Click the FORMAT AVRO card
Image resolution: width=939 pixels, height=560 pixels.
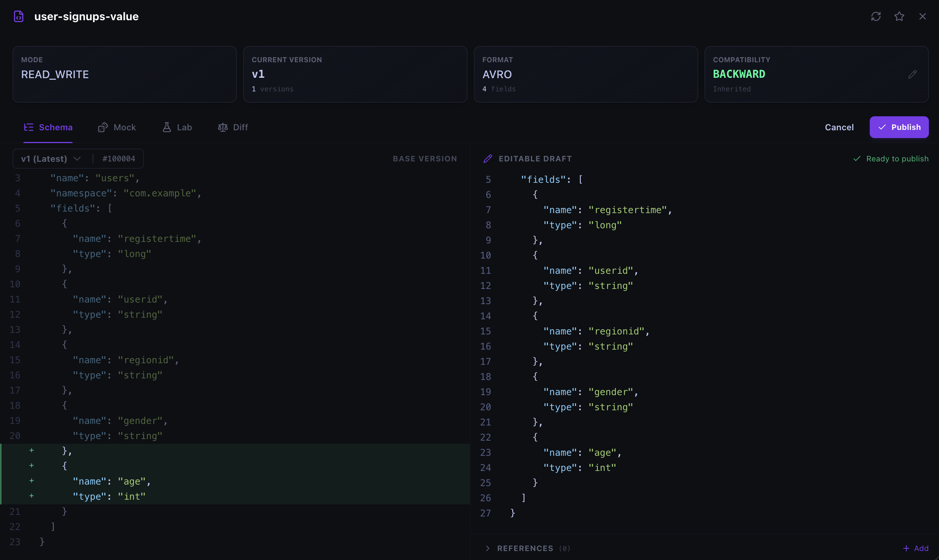tap(586, 74)
